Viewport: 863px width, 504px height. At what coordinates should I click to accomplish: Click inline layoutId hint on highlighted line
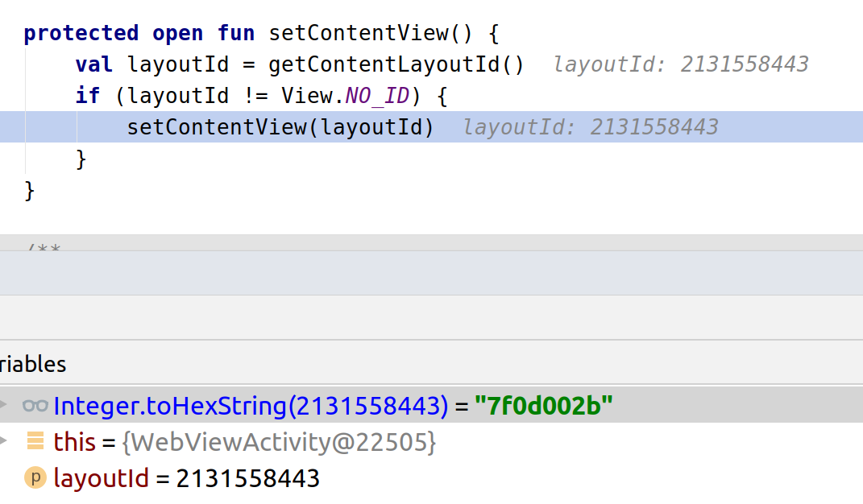point(590,127)
